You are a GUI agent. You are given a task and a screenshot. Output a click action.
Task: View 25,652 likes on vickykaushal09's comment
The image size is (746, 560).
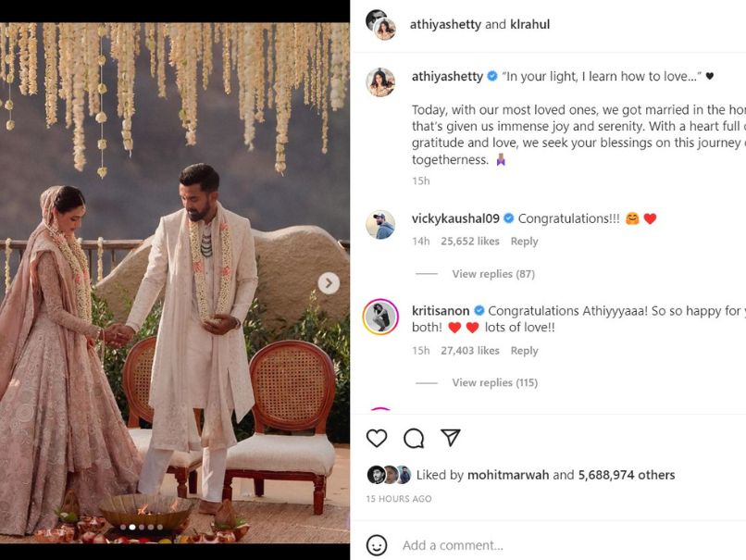[469, 242]
